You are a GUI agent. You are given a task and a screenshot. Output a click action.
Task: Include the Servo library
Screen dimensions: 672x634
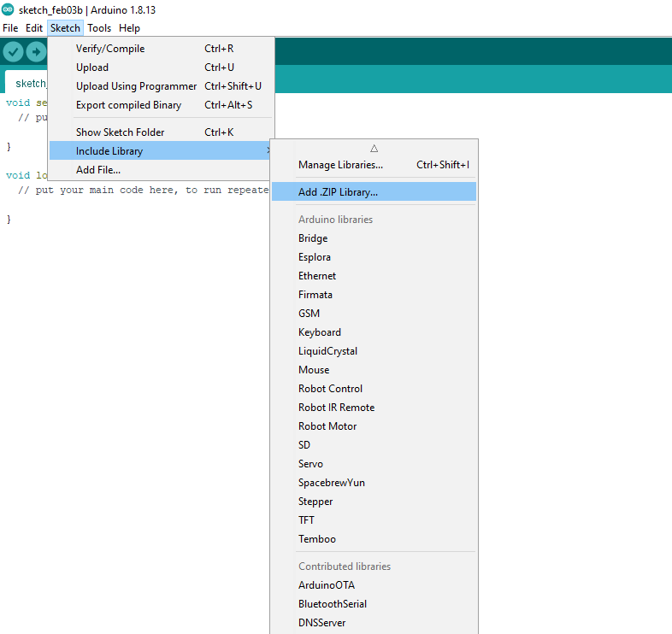click(374, 464)
